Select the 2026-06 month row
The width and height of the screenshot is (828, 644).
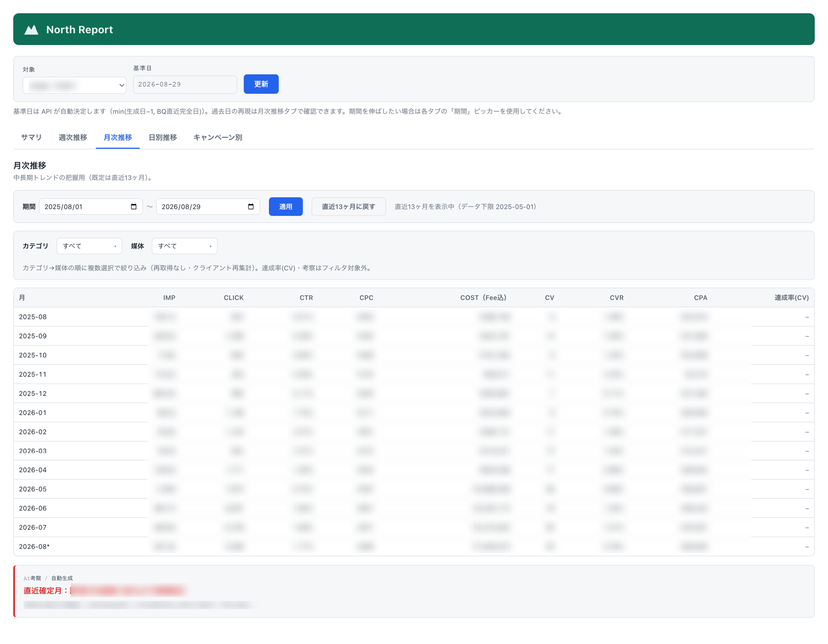click(414, 508)
